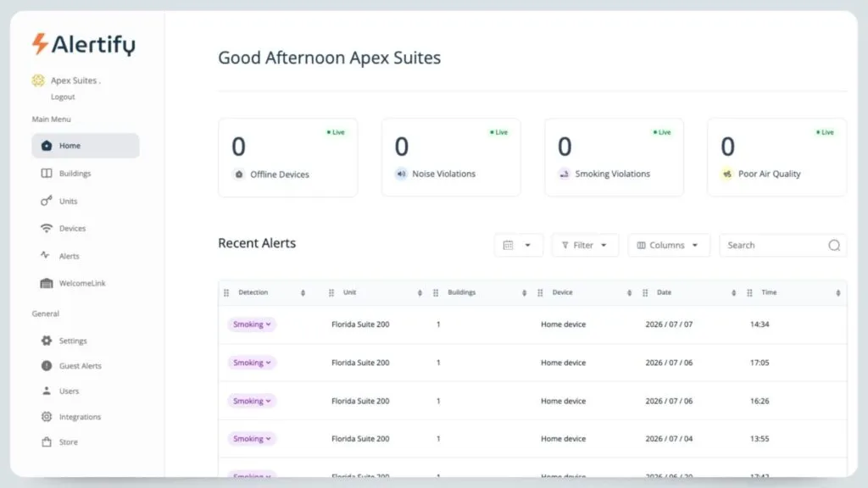Click the Offline Devices card icon

click(x=238, y=175)
